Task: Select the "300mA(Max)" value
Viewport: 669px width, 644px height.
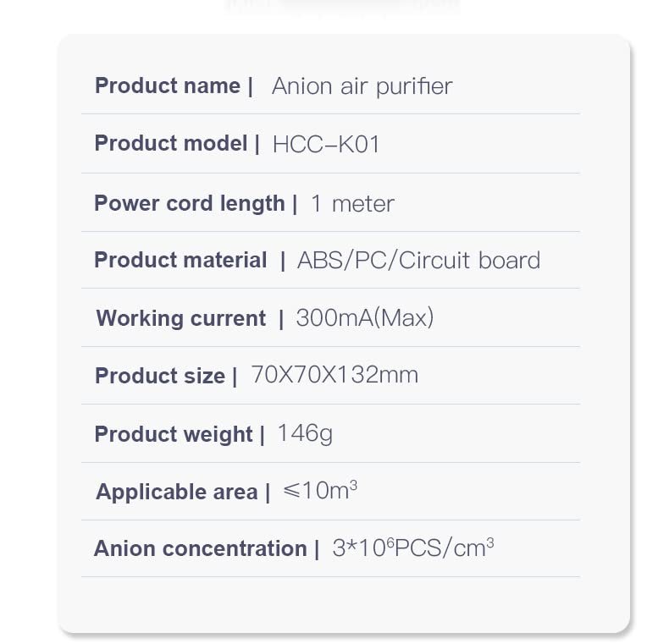Action: [x=364, y=318]
